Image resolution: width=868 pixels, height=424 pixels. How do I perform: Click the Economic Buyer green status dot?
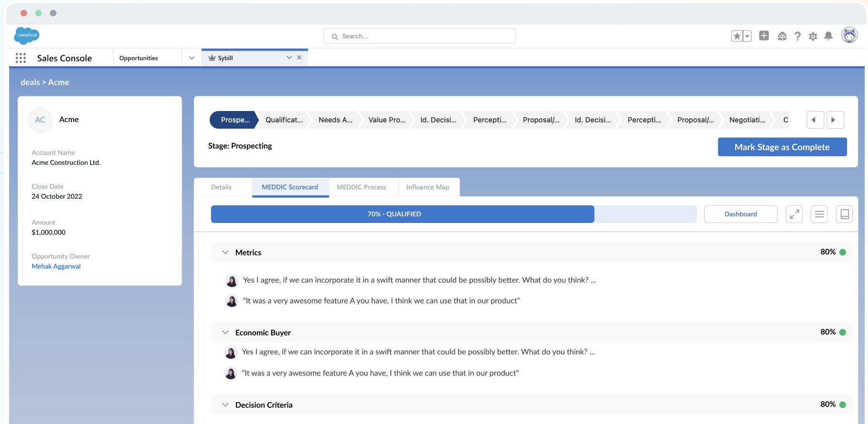coord(843,333)
